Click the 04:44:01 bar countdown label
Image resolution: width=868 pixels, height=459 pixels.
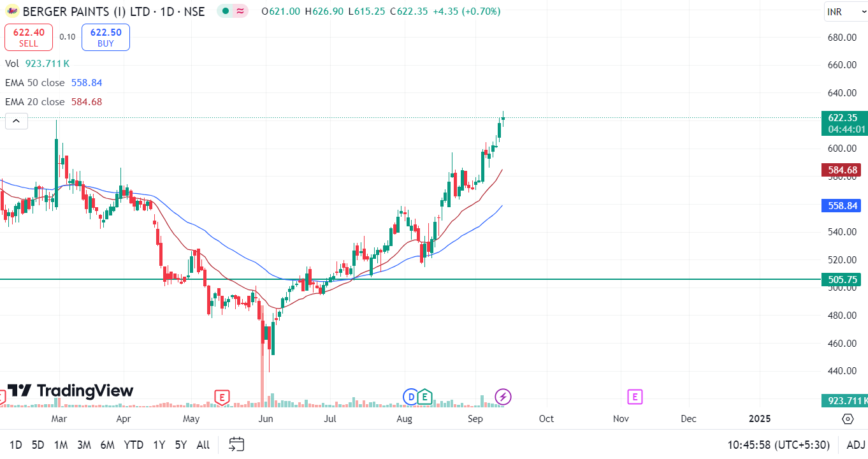tap(847, 129)
